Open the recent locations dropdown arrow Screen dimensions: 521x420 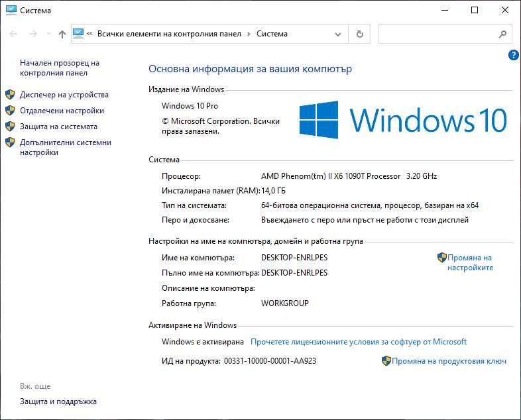48,34
